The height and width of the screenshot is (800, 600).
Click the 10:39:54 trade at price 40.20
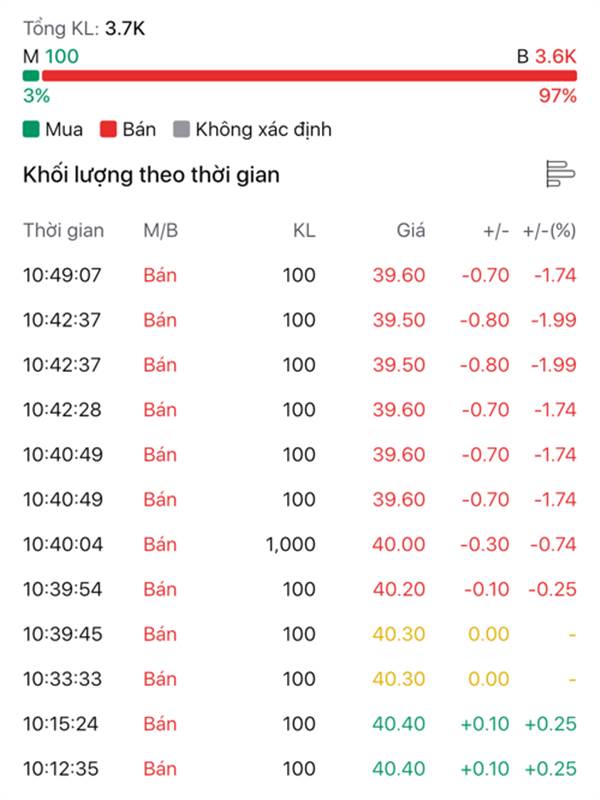(300, 590)
